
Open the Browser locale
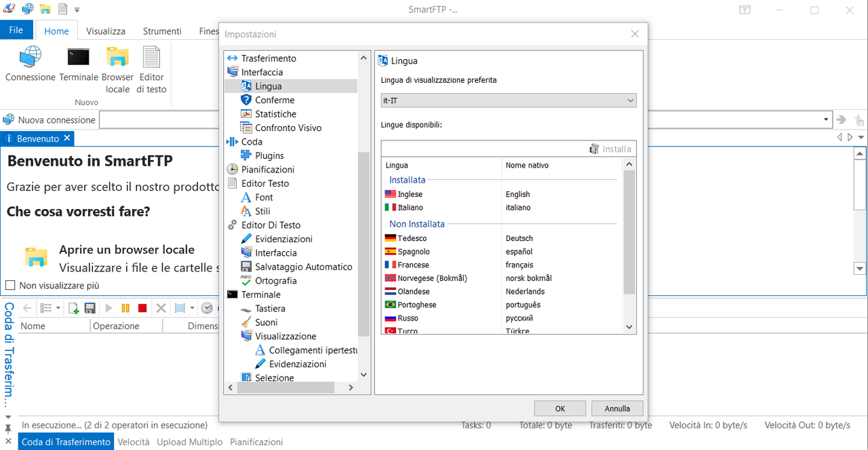117,70
